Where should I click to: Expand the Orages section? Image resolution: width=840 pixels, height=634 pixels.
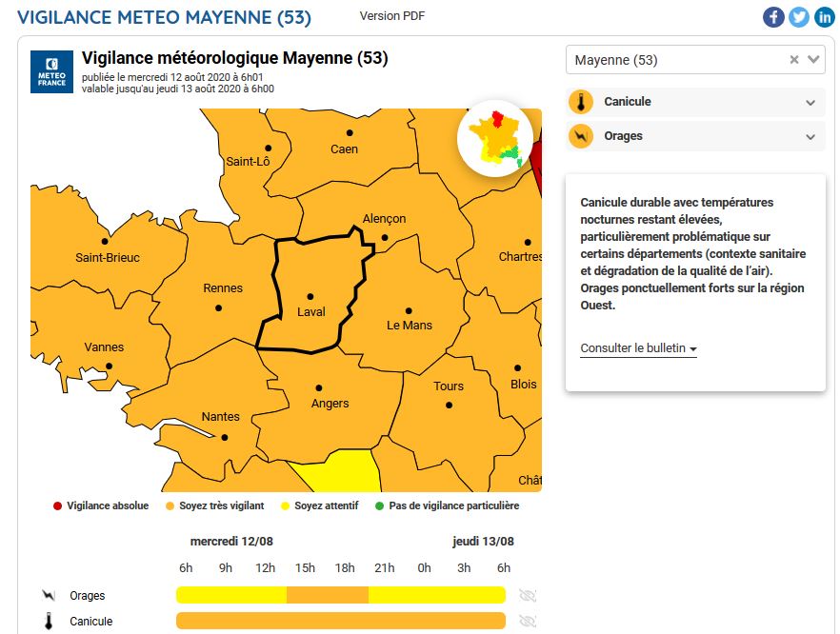point(810,137)
